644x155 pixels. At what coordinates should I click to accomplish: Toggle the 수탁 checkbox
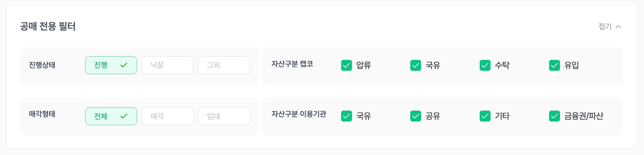[x=485, y=65]
